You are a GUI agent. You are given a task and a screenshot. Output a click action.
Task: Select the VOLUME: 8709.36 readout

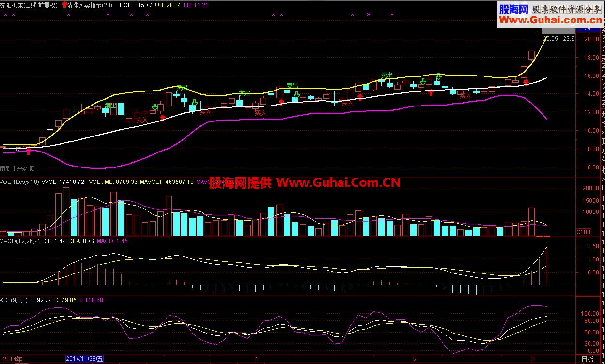tap(112, 182)
